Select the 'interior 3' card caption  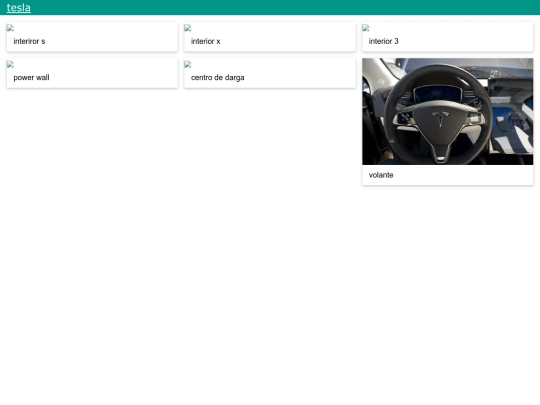pyautogui.click(x=383, y=41)
